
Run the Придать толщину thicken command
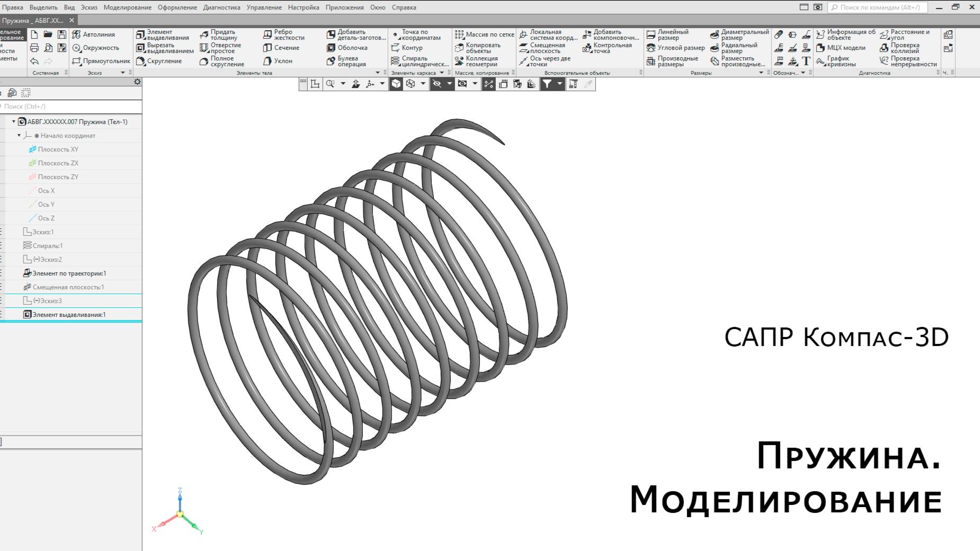pos(218,34)
